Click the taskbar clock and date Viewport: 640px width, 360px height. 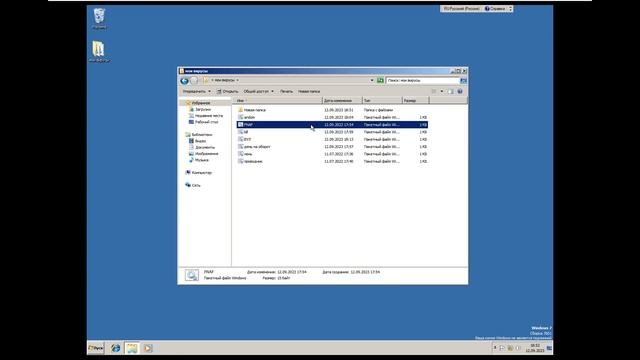(535, 348)
